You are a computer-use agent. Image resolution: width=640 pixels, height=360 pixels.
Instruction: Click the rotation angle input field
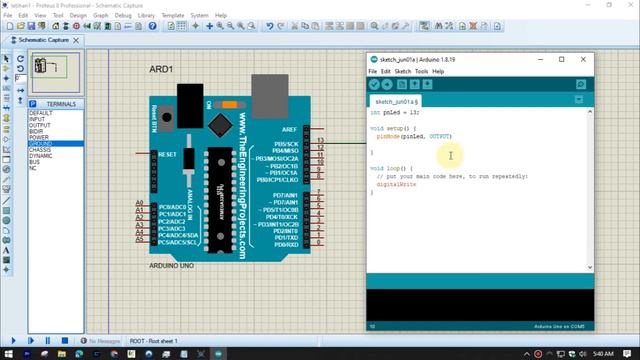20,78
